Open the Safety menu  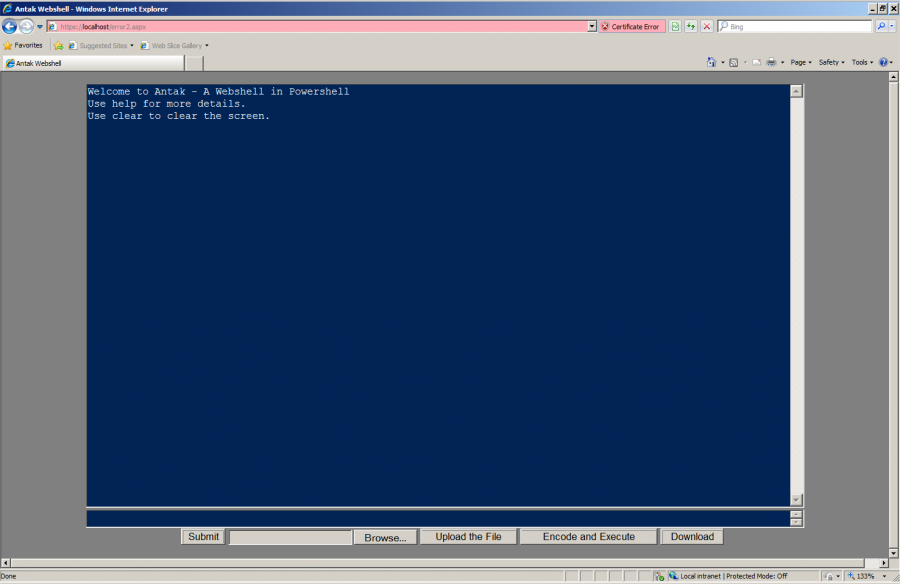pos(831,61)
